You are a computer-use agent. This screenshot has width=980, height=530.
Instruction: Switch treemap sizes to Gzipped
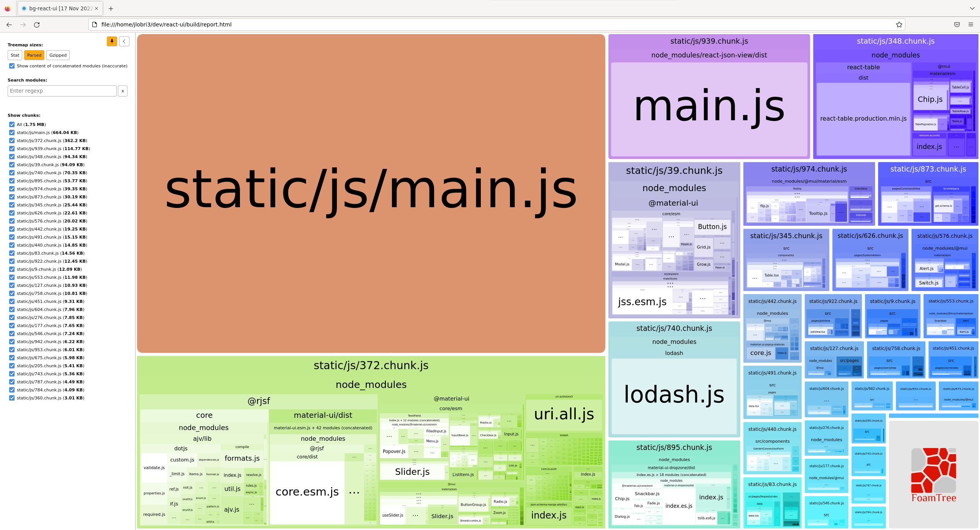pyautogui.click(x=57, y=55)
